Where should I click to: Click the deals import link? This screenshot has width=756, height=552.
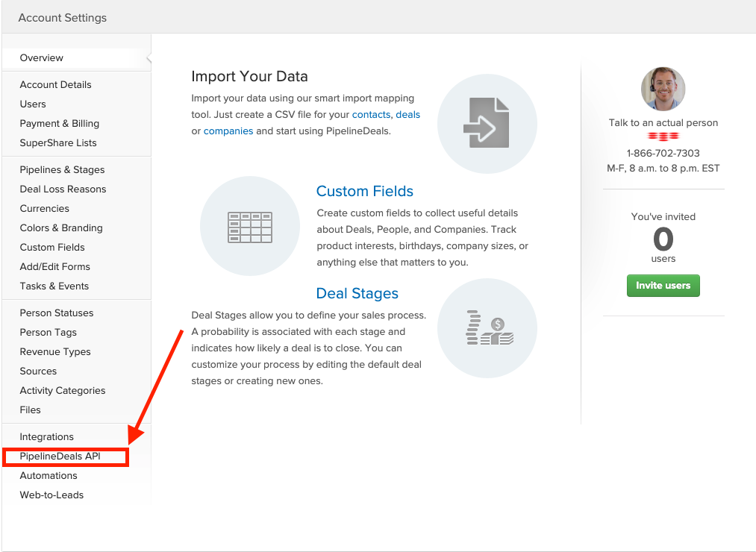(x=408, y=115)
